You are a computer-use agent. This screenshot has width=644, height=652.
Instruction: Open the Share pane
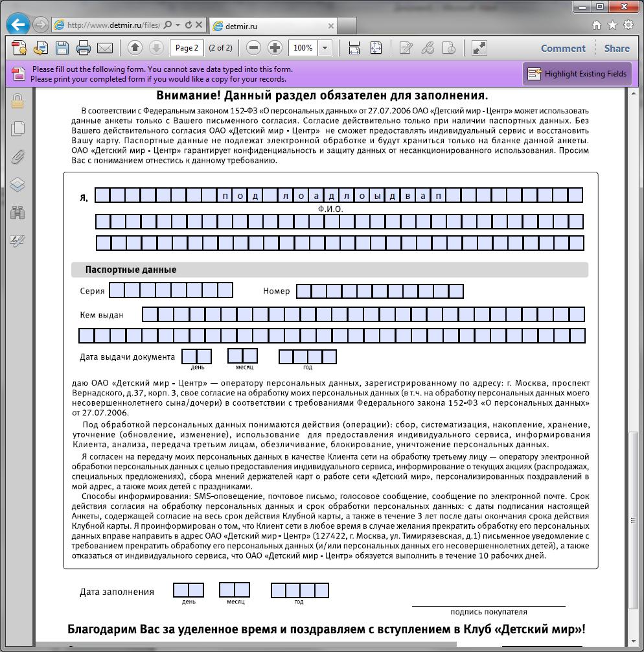617,48
